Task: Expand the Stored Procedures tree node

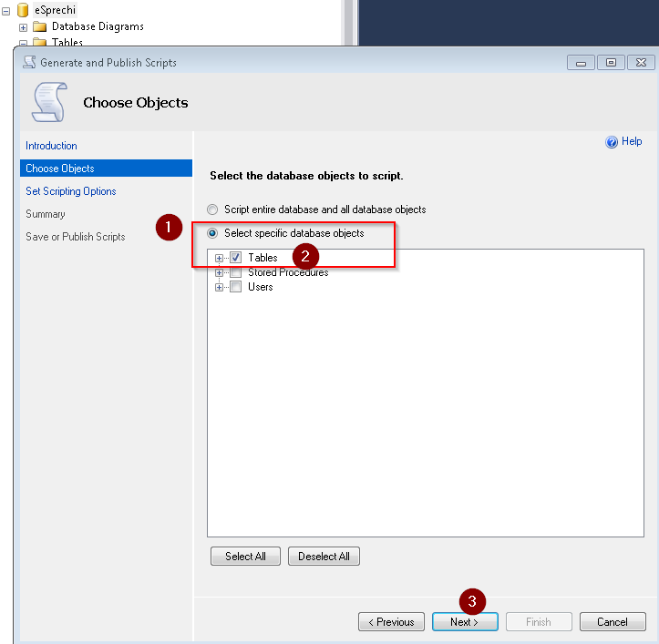Action: pyautogui.click(x=219, y=272)
